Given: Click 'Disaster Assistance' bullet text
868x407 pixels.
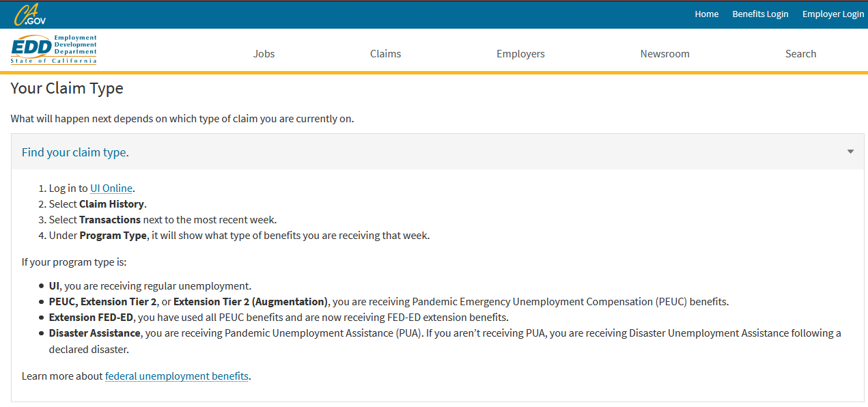Looking at the screenshot, I should click(95, 333).
